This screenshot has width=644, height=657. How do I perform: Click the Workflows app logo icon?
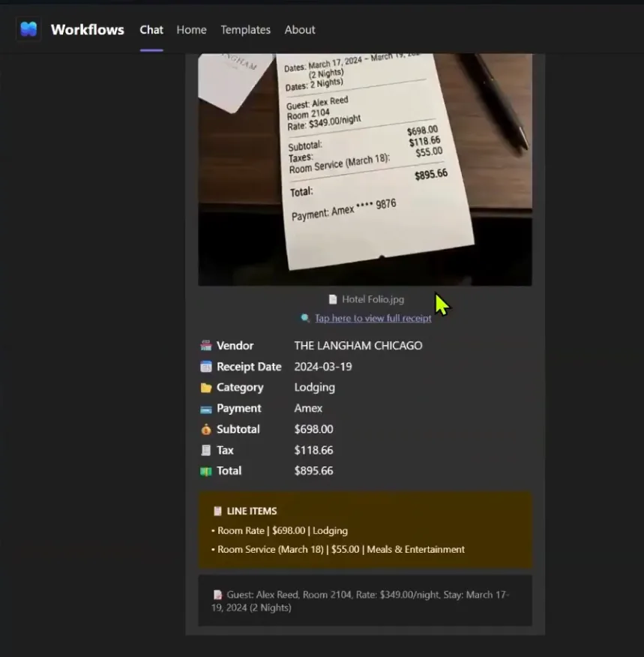[x=28, y=29]
